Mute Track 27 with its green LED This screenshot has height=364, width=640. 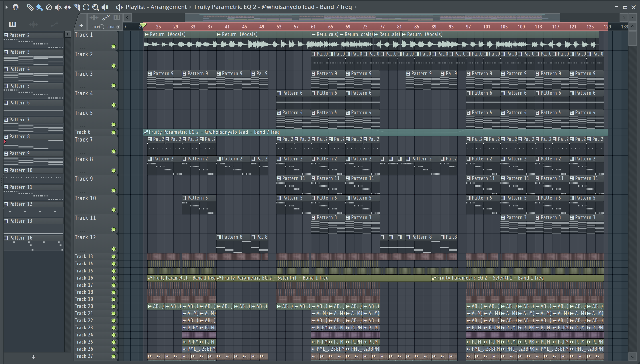point(114,356)
